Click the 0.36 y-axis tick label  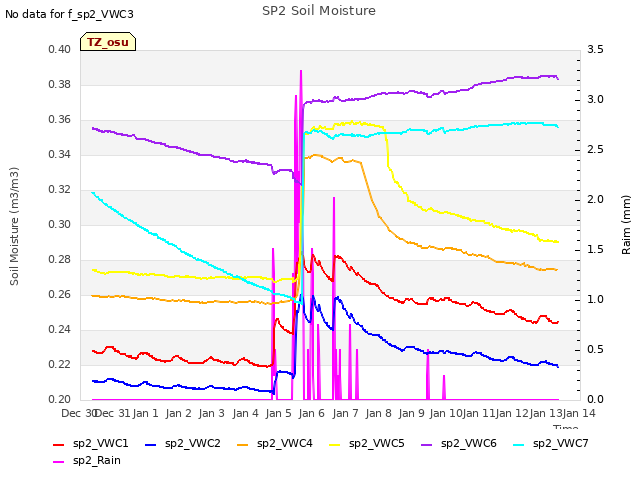[x=60, y=120]
